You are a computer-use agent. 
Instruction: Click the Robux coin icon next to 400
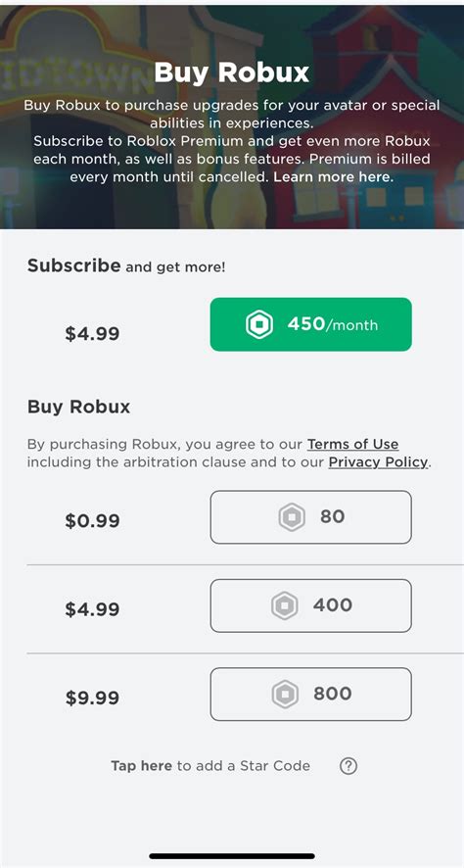284,605
